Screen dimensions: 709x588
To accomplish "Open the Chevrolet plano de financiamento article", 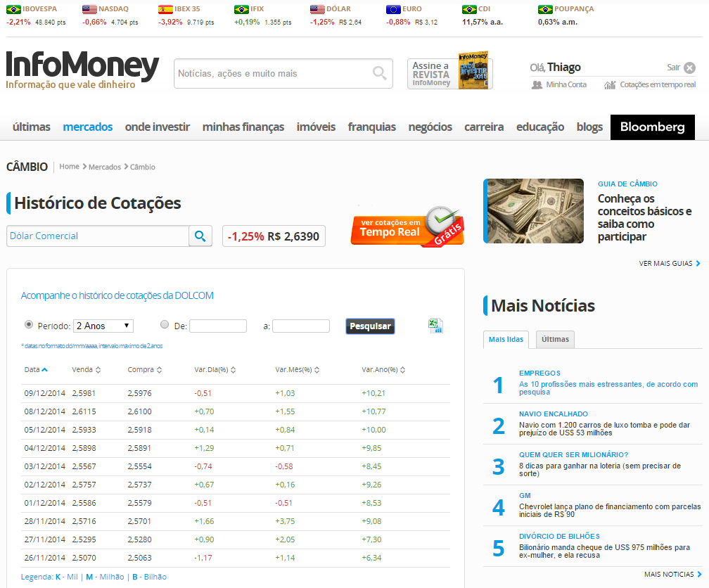I will 610,510.
